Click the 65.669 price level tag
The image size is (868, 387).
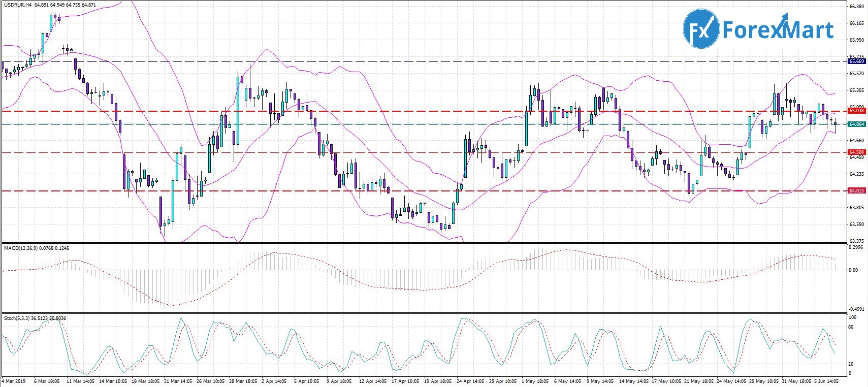click(856, 61)
